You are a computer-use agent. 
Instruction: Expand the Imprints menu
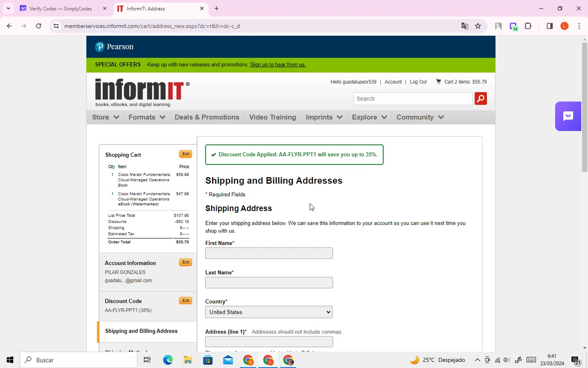point(324,117)
